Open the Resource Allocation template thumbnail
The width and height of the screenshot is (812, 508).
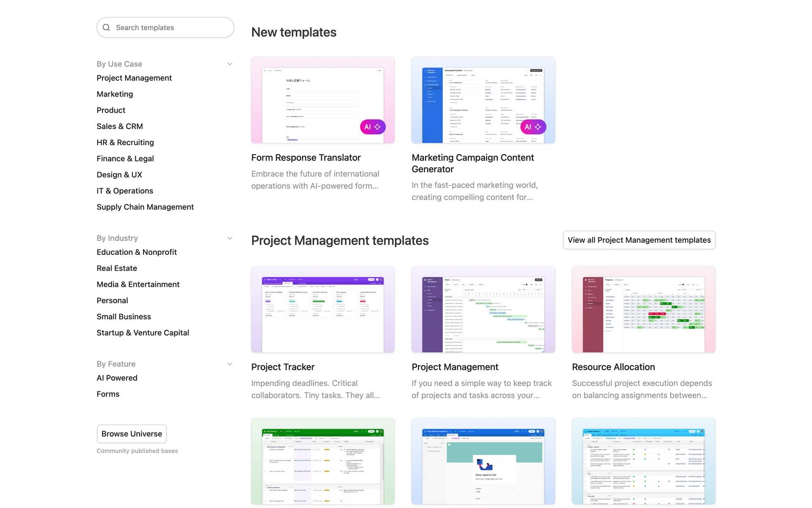[643, 309]
